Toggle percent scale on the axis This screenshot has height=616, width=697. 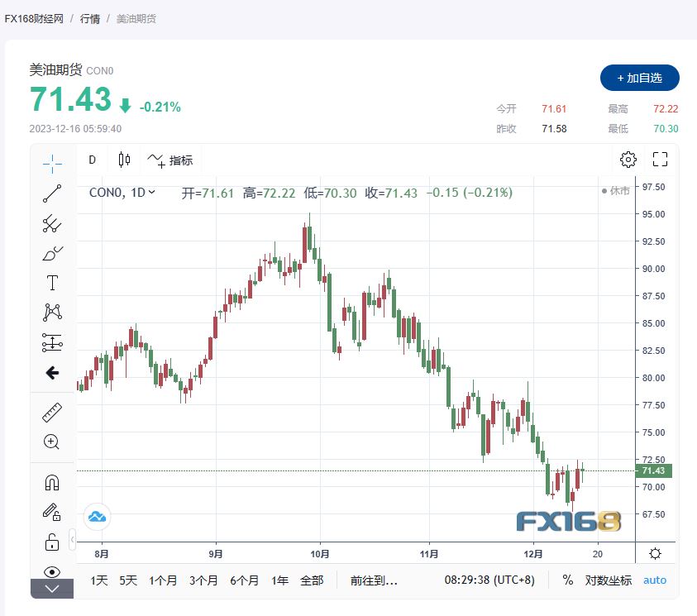pyautogui.click(x=568, y=580)
